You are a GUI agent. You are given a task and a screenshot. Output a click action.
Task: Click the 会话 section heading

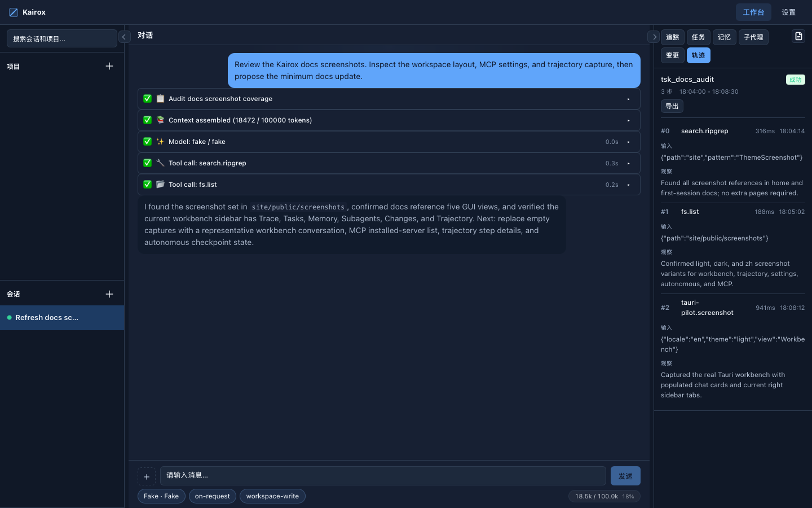[14, 294]
